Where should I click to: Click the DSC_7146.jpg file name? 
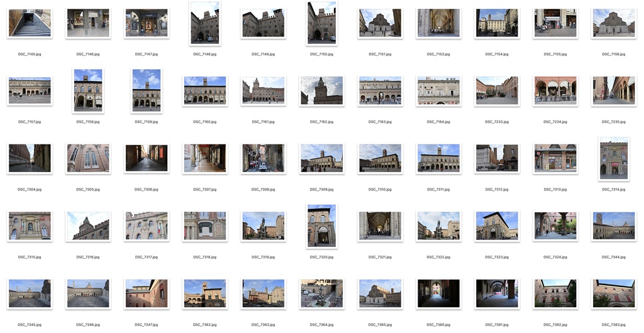(x=88, y=54)
